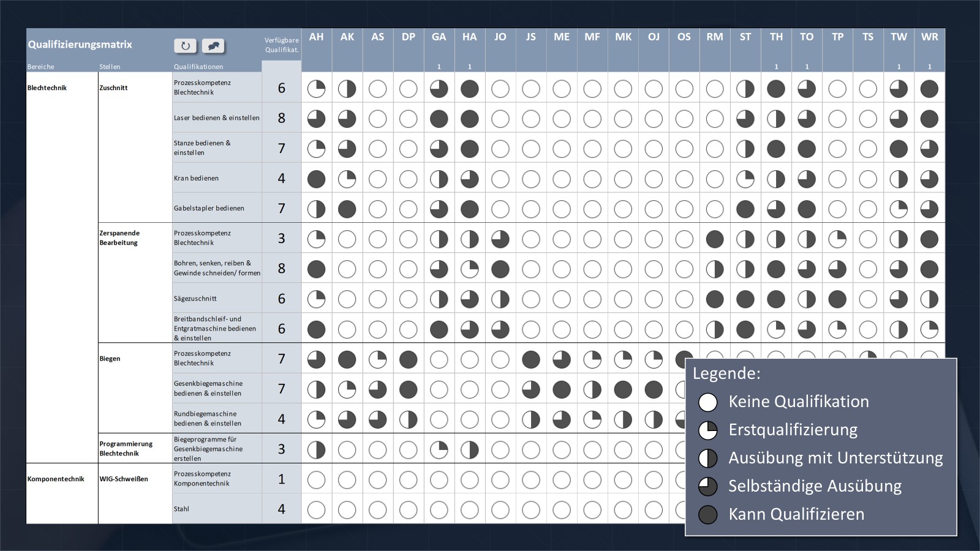The width and height of the screenshot is (980, 551).
Task: Select the AH column header
Action: click(316, 37)
